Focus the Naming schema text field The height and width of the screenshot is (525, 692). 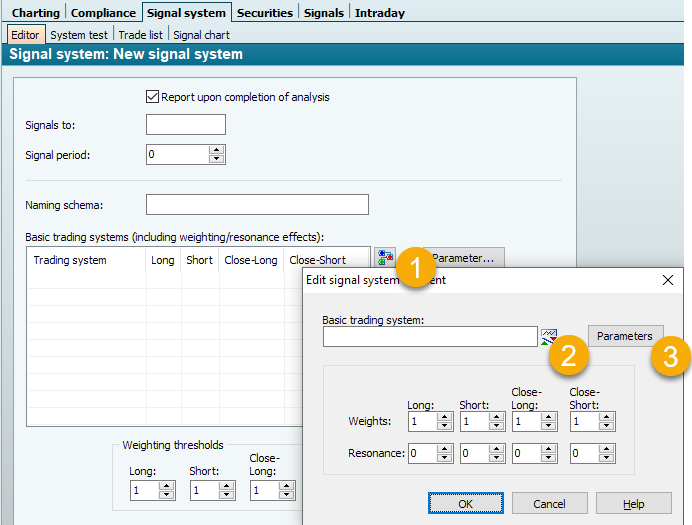pos(257,205)
